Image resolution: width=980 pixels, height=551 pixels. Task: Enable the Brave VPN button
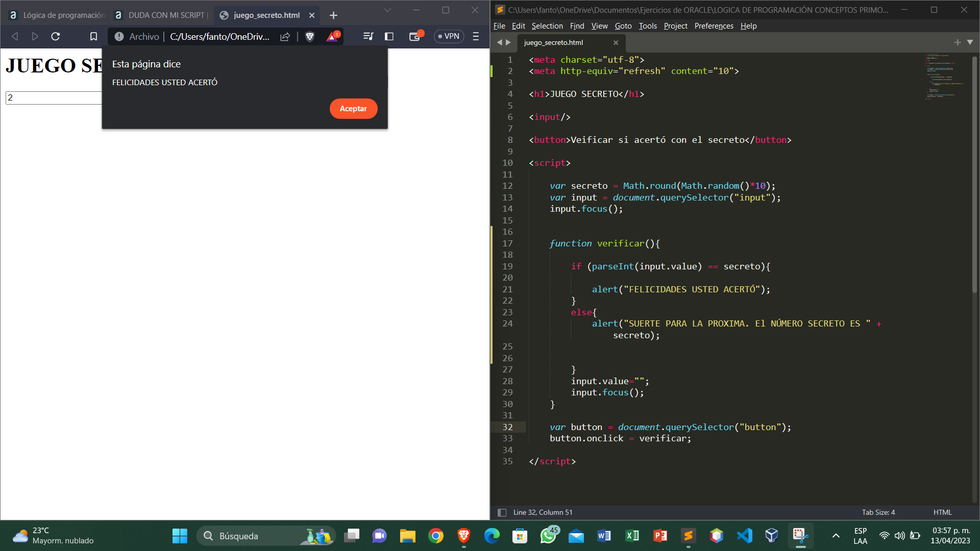pyautogui.click(x=449, y=36)
